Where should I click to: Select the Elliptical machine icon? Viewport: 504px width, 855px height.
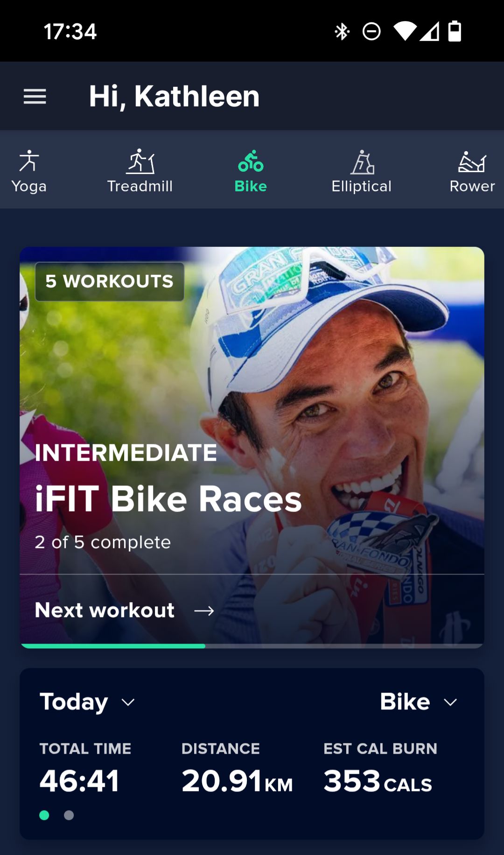coord(363,161)
